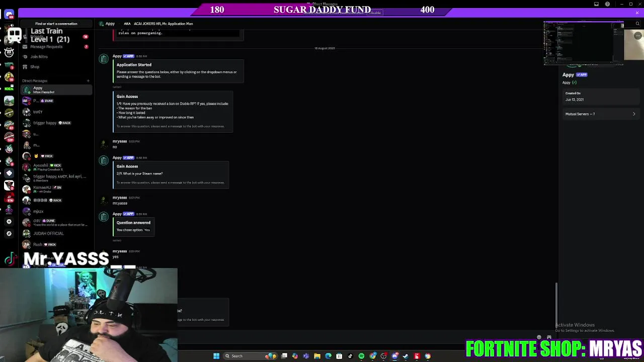Expand the Mutual Servers — 7 row
Screen dimensions: 644x362
(600, 114)
